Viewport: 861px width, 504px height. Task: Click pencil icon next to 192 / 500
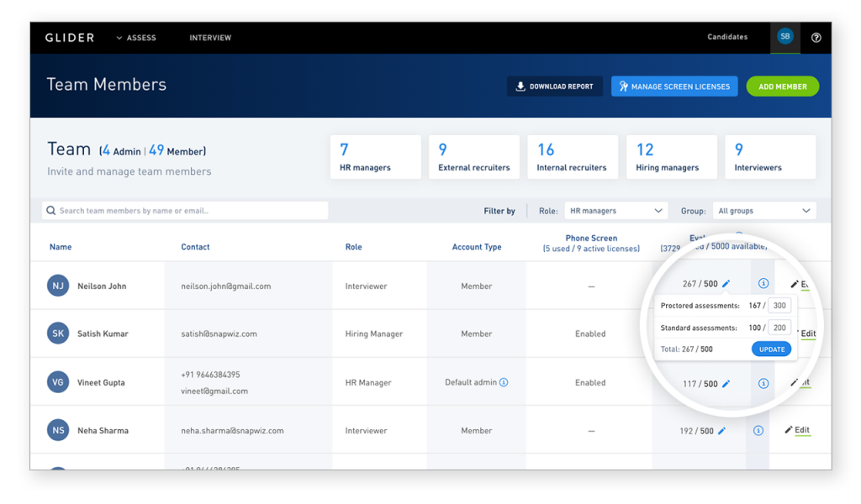pos(722,431)
